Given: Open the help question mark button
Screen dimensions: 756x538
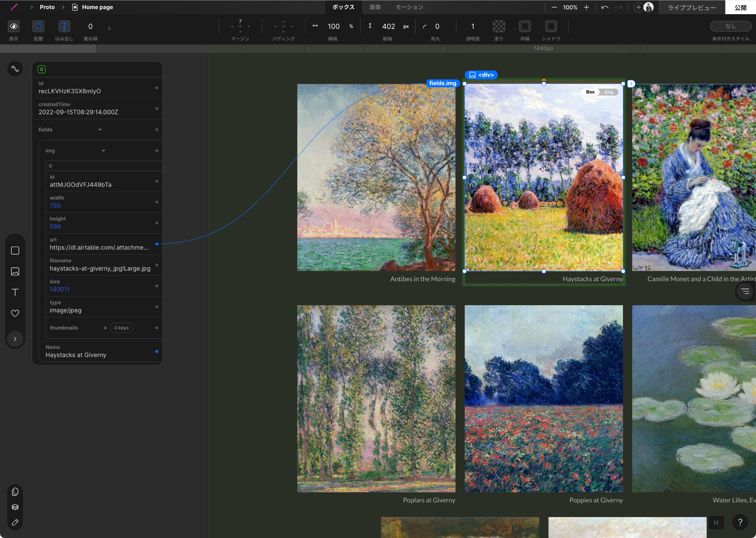Looking at the screenshot, I should (740, 523).
